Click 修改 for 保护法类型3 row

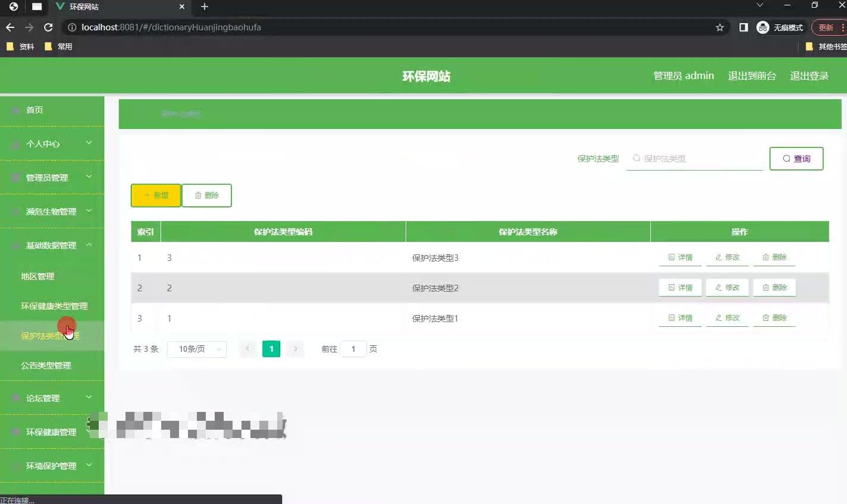[x=727, y=257]
